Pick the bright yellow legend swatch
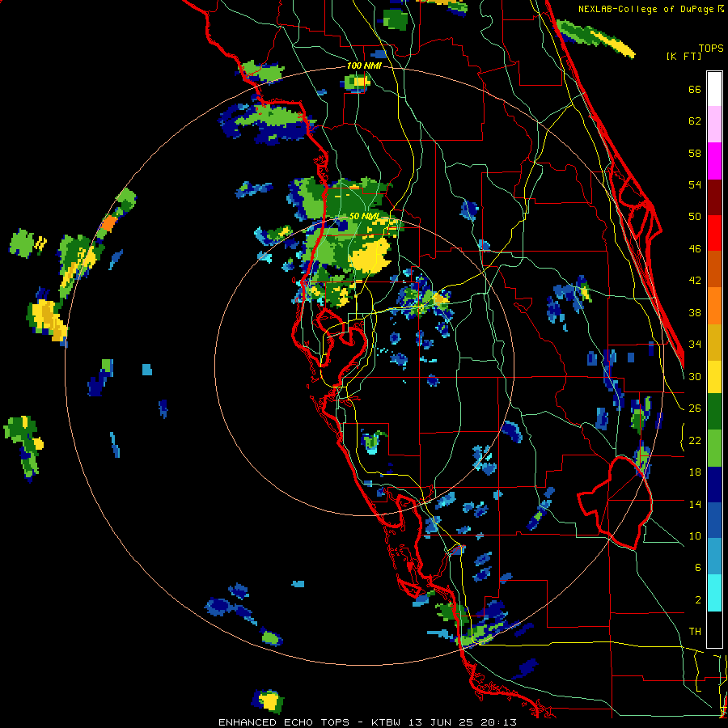The image size is (728, 728). point(714,377)
